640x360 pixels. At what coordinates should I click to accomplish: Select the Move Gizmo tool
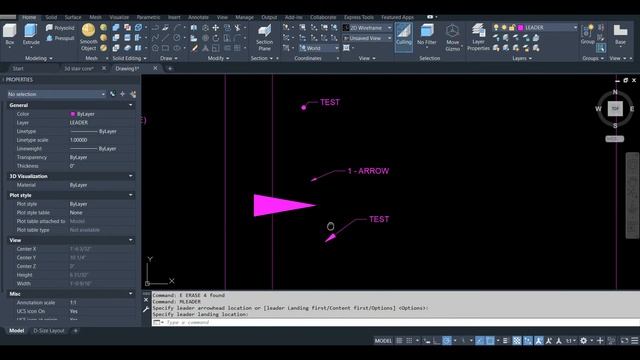pos(452,37)
